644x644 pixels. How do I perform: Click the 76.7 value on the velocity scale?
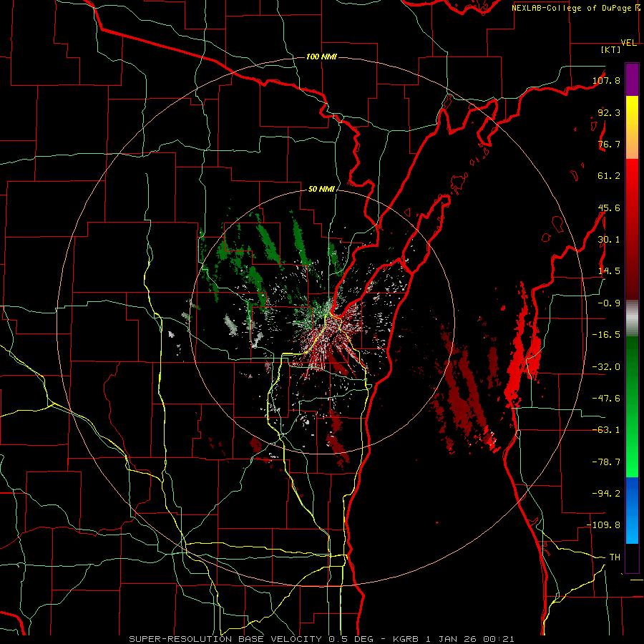(x=609, y=144)
